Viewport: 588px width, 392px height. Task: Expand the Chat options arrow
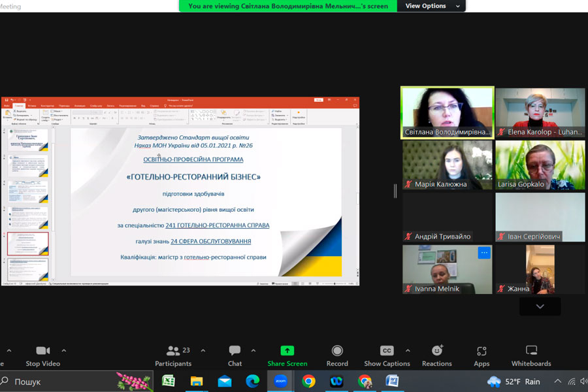(253, 350)
